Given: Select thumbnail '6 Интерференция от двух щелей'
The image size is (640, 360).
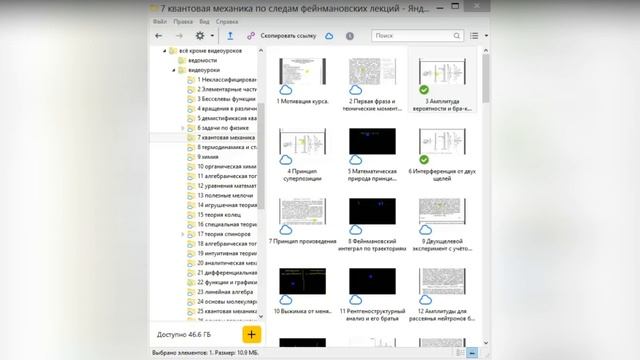Looking at the screenshot, I should 442,141.
